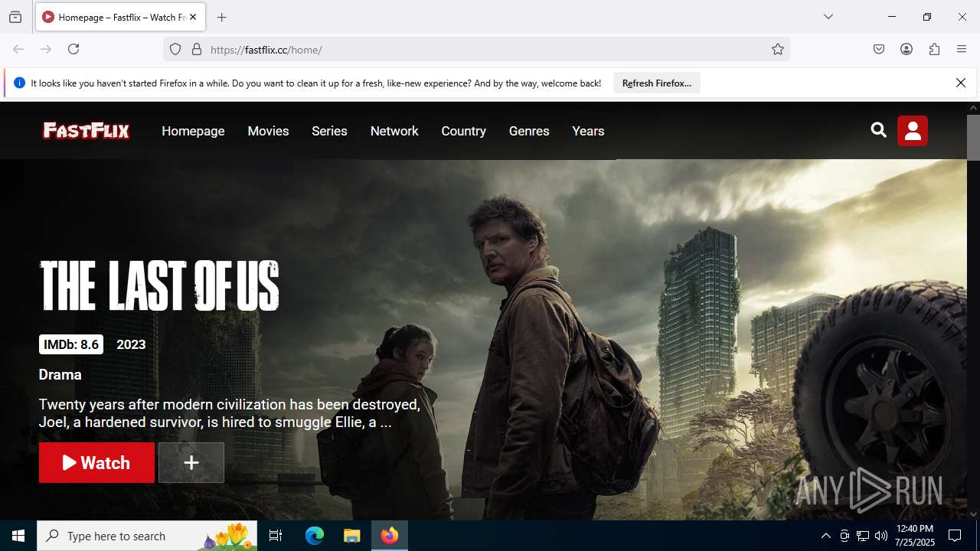980x551 pixels.
Task: Open the Series section
Action: (329, 131)
